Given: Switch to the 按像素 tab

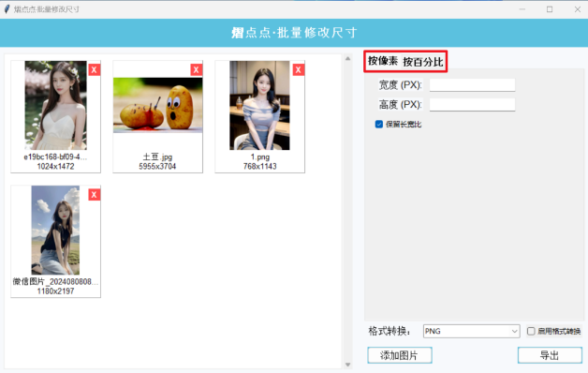Looking at the screenshot, I should pyautogui.click(x=383, y=61).
